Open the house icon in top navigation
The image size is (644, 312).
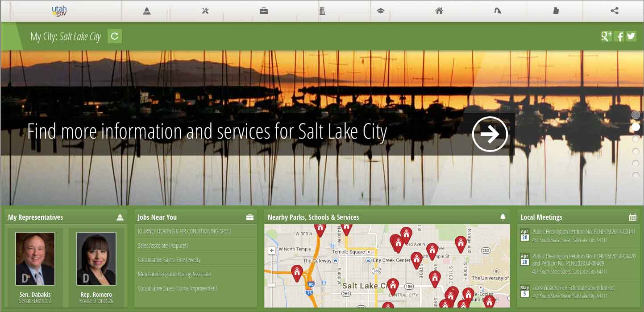pyautogui.click(x=439, y=11)
